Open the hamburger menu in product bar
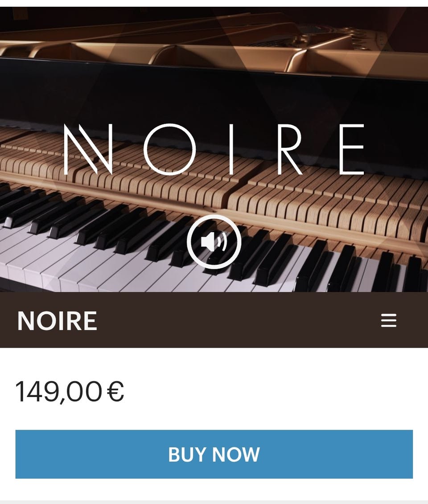This screenshot has width=428, height=504. click(388, 320)
